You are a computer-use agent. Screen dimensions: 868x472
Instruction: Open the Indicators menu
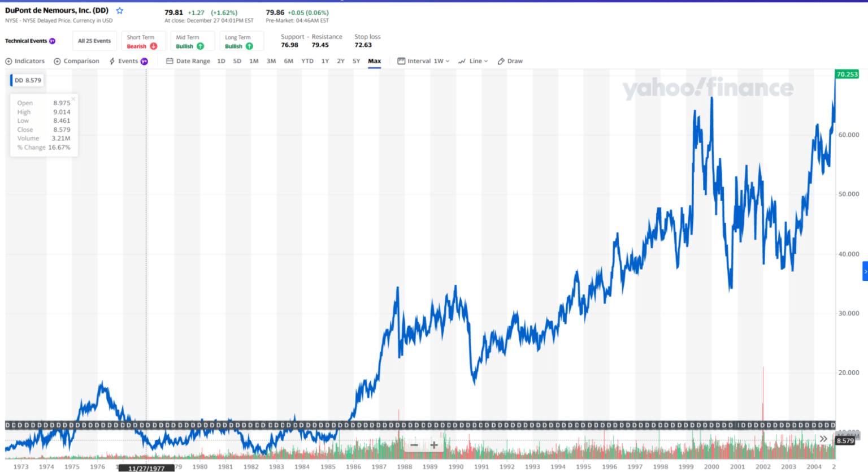tap(25, 61)
